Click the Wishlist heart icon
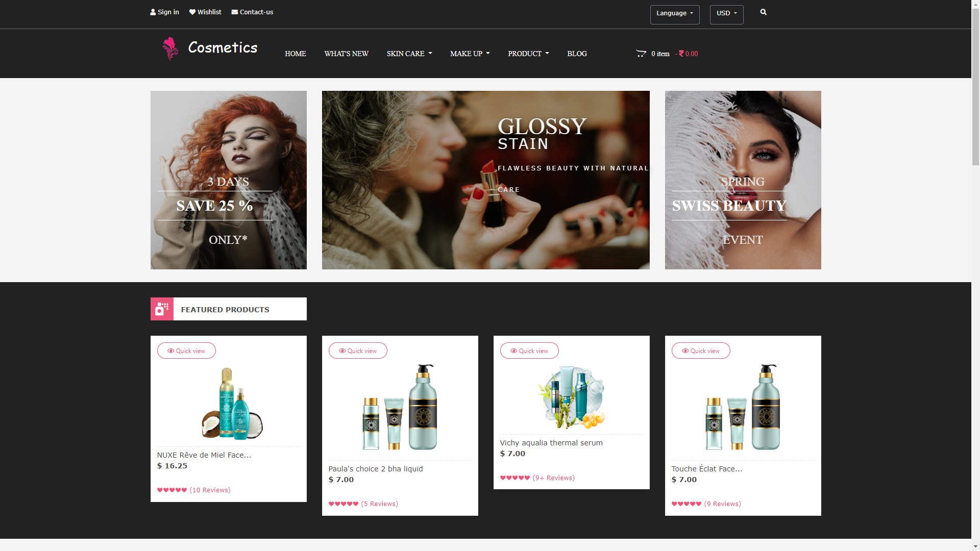Screen dimensions: 980x551 pos(192,12)
